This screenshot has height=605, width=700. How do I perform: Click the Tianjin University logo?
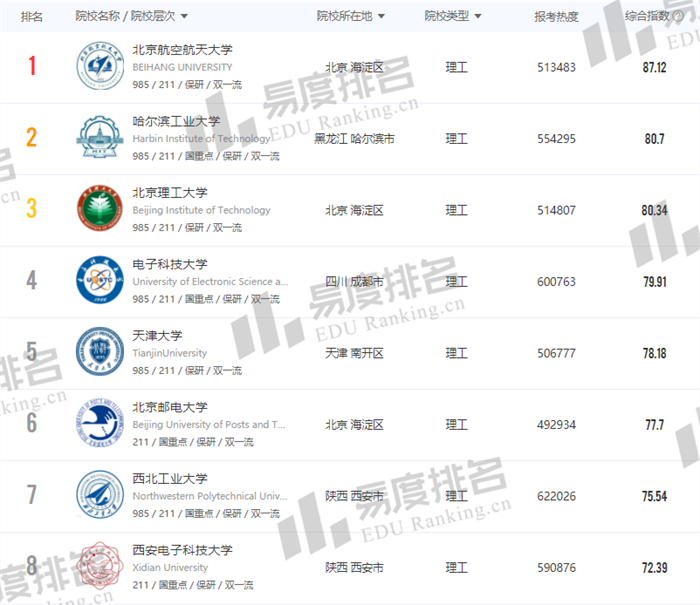[x=100, y=351]
